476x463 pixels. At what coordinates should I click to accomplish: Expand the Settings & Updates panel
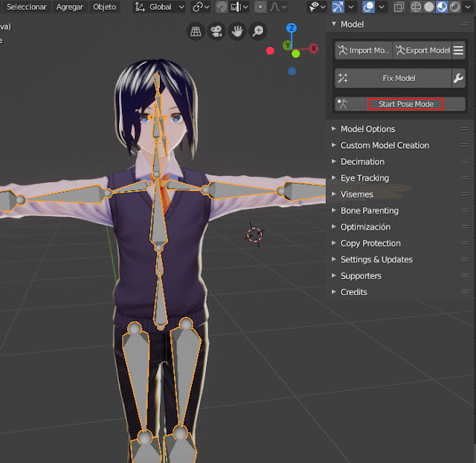pyautogui.click(x=334, y=259)
